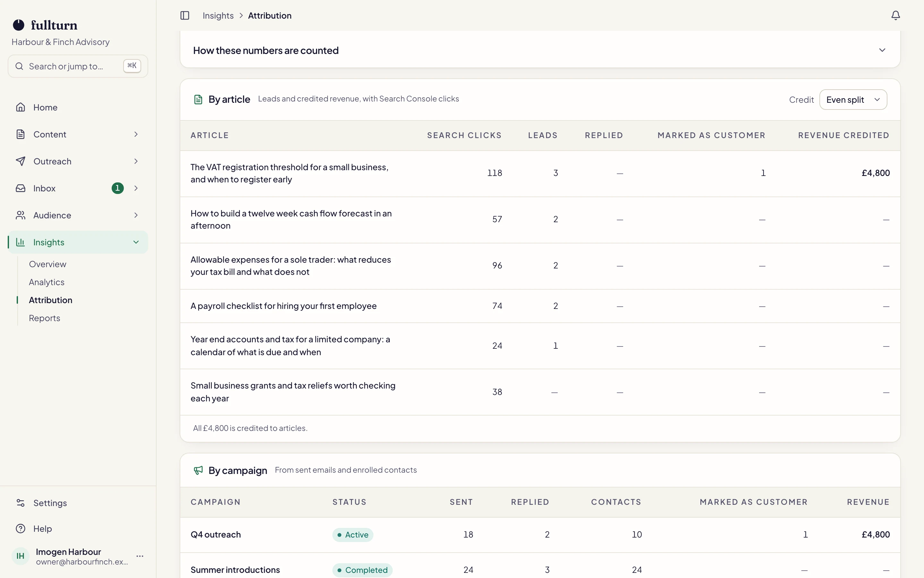This screenshot has width=924, height=578.
Task: Click the Help question mark icon
Action: pyautogui.click(x=21, y=529)
